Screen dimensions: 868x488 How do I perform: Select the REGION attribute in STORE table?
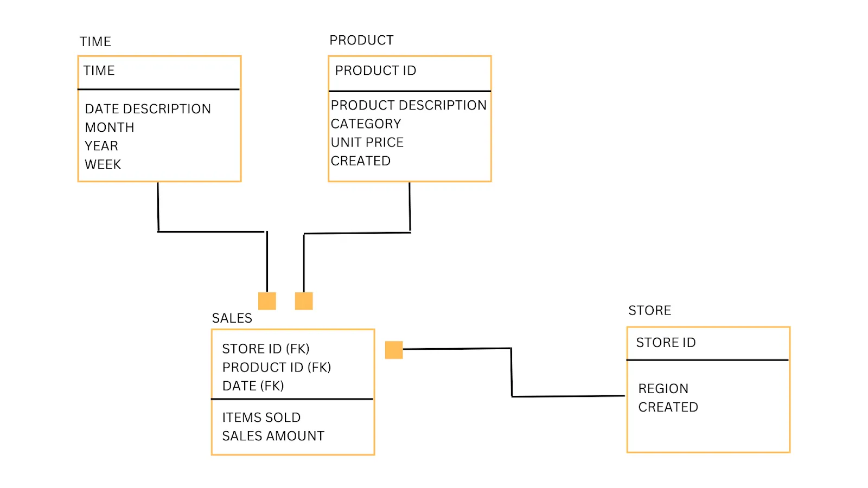663,389
